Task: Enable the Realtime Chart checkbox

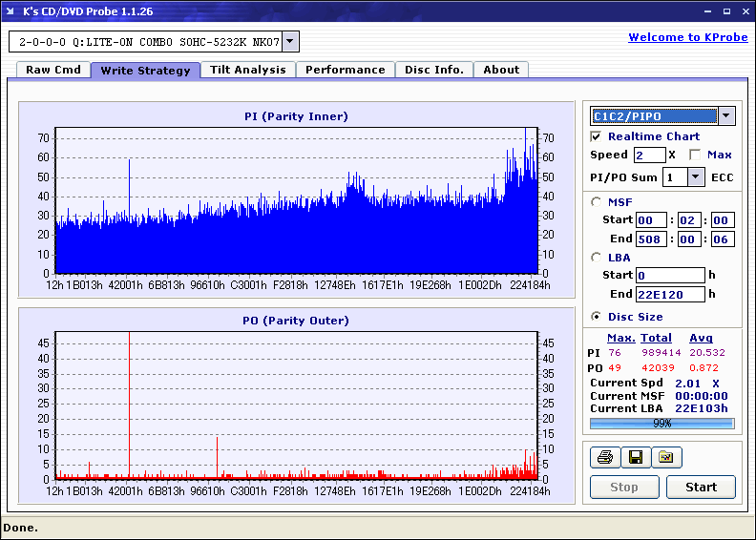Action: (597, 136)
